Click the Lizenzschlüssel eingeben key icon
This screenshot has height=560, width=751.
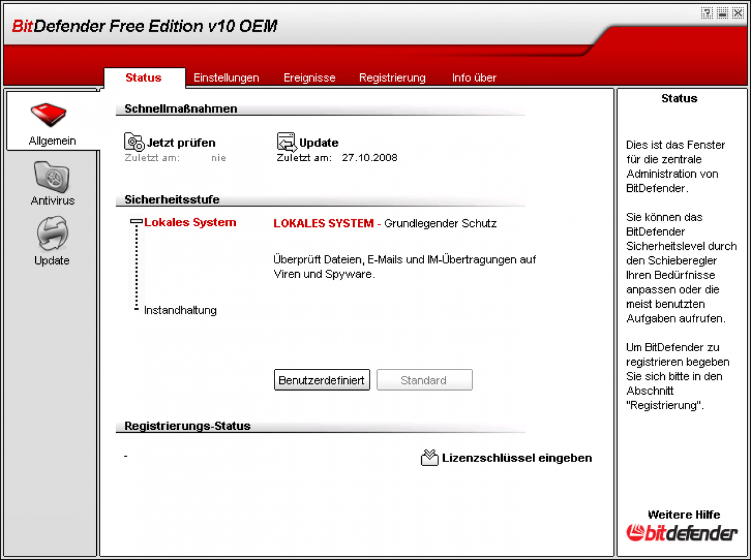[x=429, y=457]
